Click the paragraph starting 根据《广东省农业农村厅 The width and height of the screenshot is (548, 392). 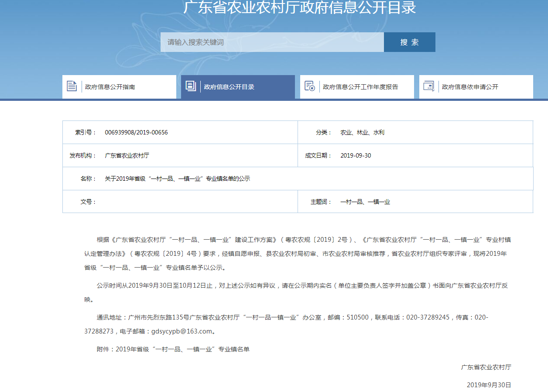click(298, 254)
